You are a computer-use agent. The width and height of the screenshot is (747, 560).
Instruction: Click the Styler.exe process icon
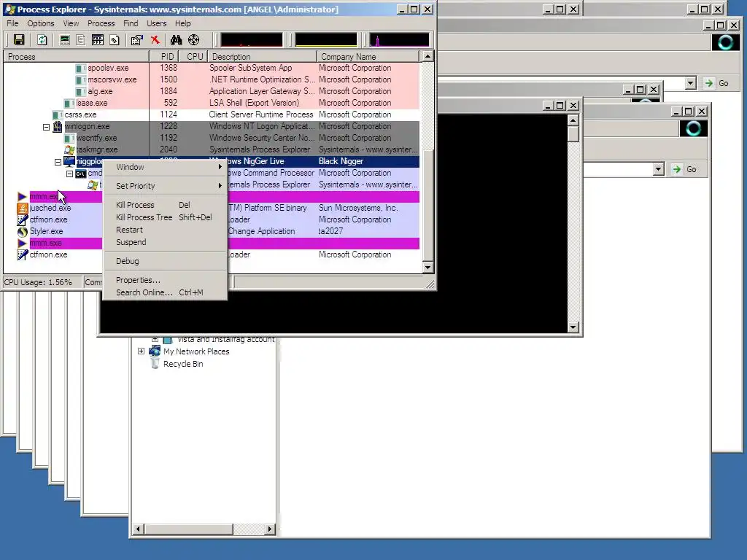tap(23, 231)
